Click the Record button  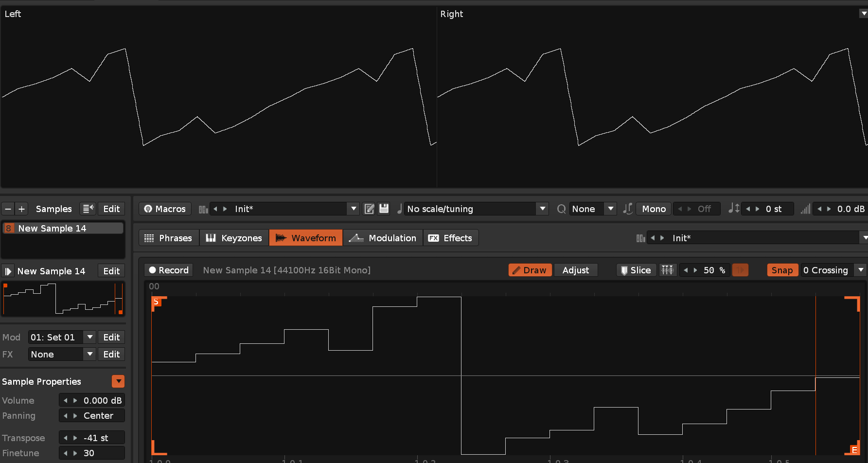coord(169,270)
